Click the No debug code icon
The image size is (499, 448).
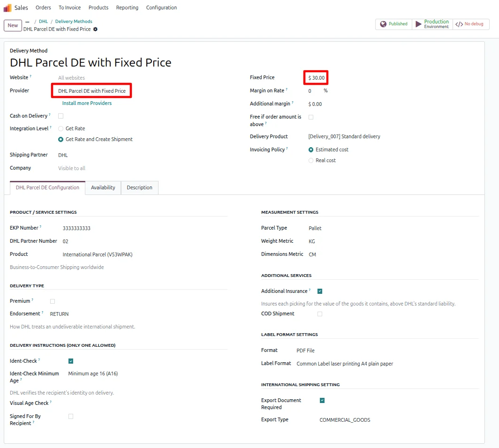459,24
